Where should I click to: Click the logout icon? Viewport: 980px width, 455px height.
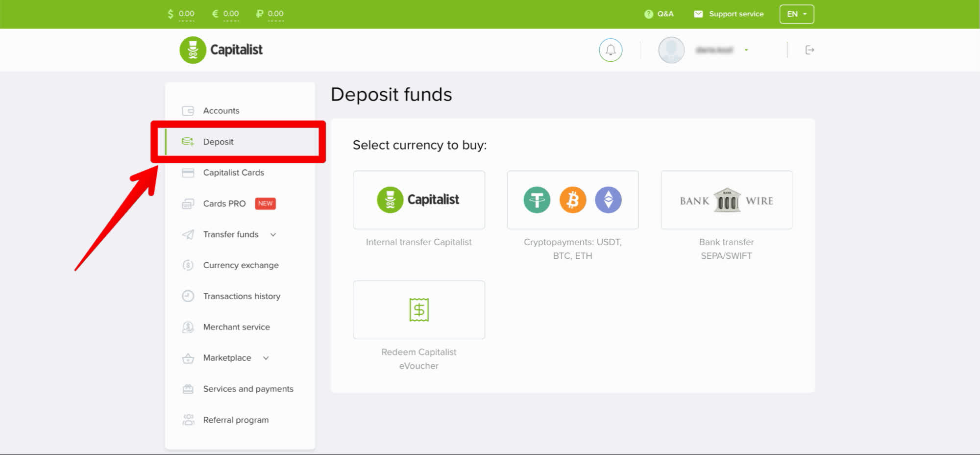[810, 50]
